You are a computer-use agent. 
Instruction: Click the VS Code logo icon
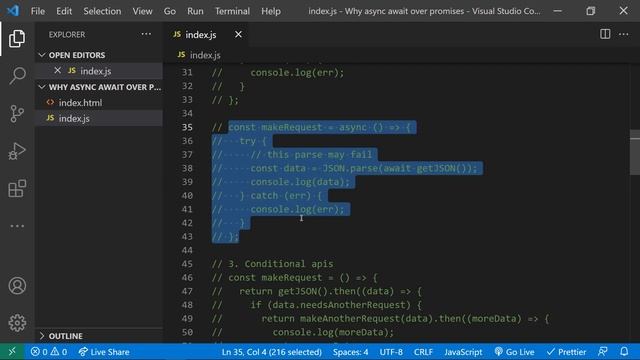tap(13, 11)
